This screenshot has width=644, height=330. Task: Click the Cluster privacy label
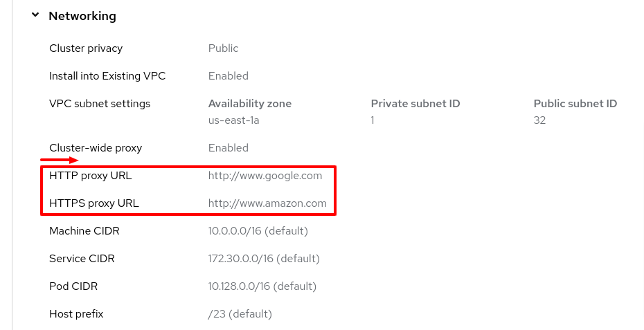pos(86,48)
